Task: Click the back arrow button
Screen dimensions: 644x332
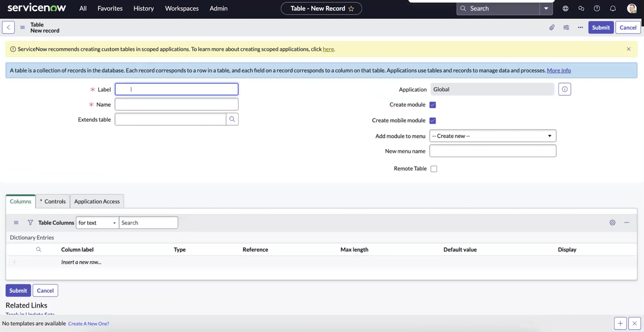Action: pos(8,27)
